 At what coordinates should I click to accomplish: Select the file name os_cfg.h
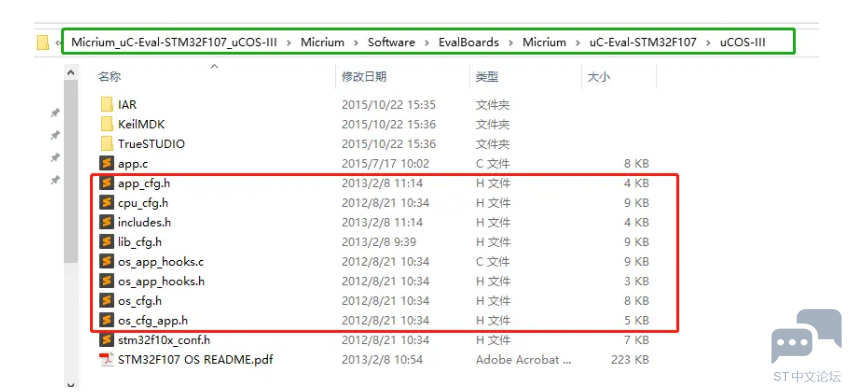(x=140, y=300)
